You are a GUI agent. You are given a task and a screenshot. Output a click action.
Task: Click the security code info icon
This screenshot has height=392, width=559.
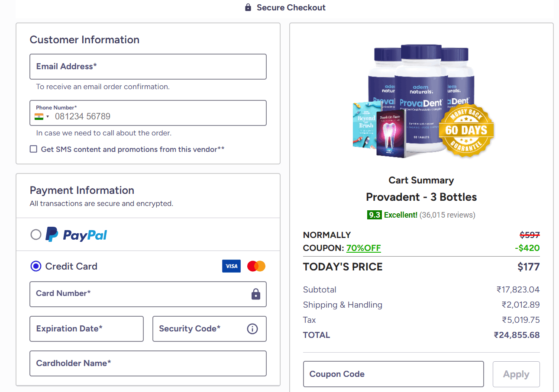252,329
